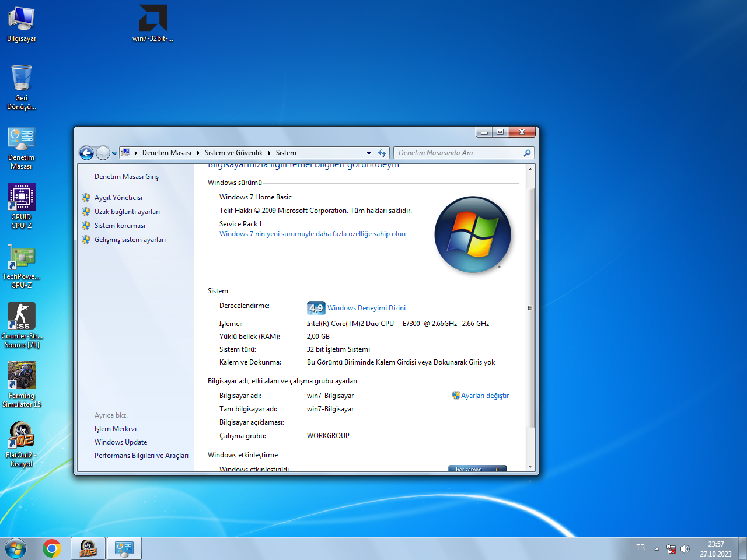Select the win7-32bit AMD desktop icon
The width and height of the screenshot is (747, 560).
153,24
